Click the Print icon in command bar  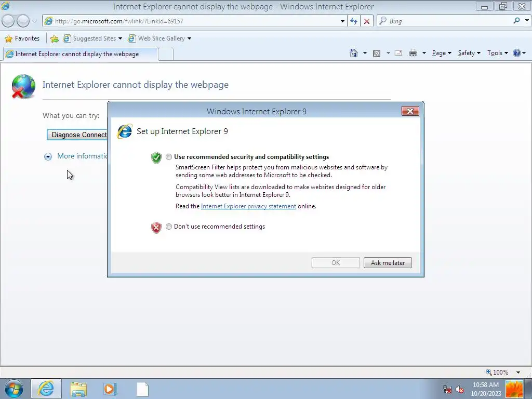click(x=413, y=53)
